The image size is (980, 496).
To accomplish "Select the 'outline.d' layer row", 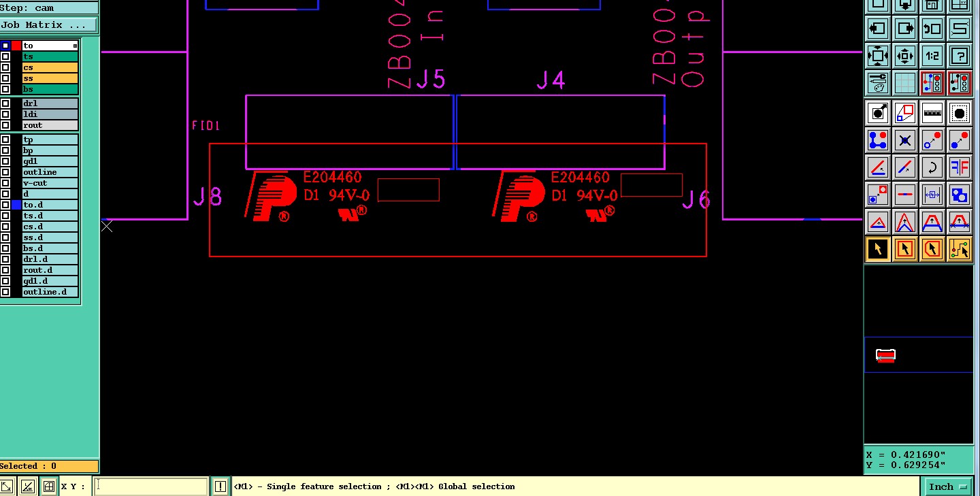I will pos(50,292).
